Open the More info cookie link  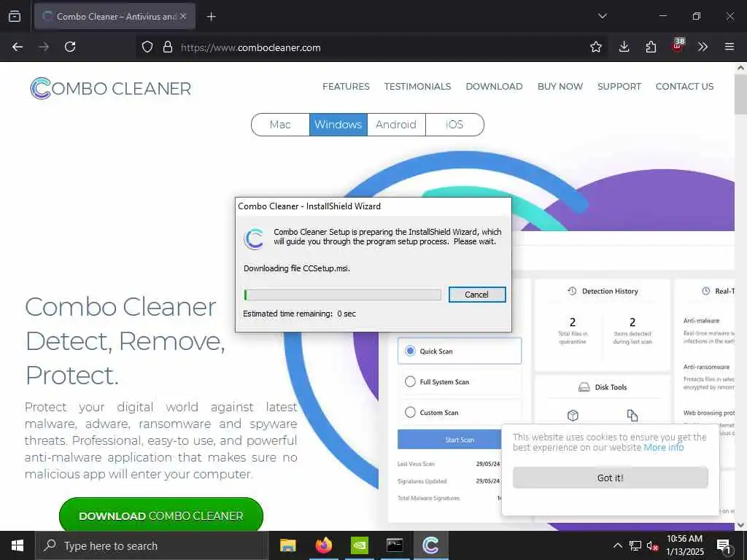coord(664,448)
